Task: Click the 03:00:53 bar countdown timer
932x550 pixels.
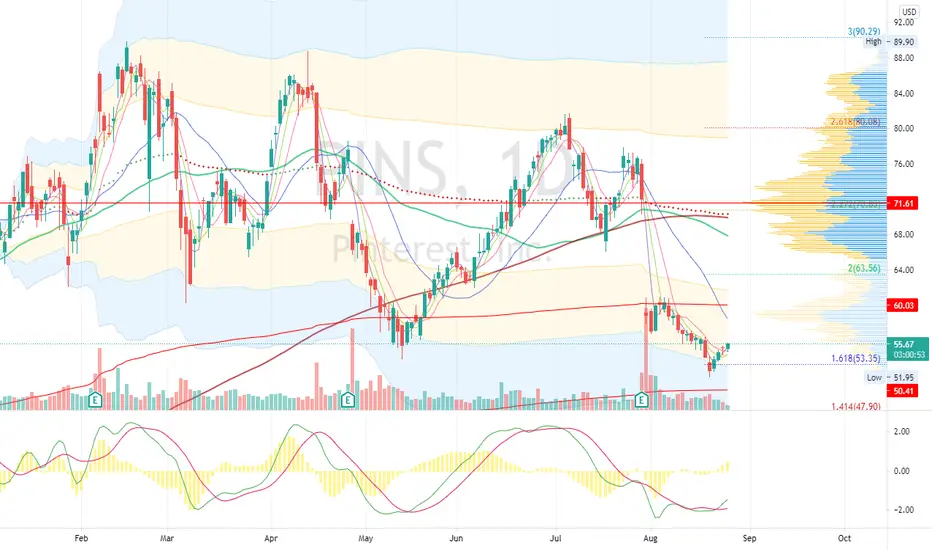Action: click(x=909, y=355)
